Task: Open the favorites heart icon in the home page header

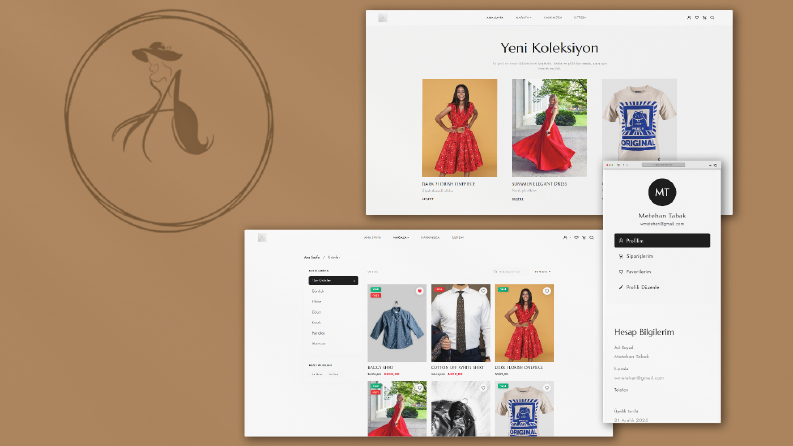Action: [x=696, y=18]
